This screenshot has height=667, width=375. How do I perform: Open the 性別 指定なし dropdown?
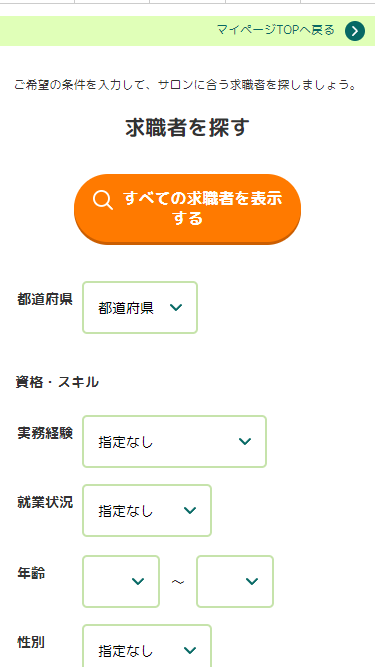(x=147, y=646)
